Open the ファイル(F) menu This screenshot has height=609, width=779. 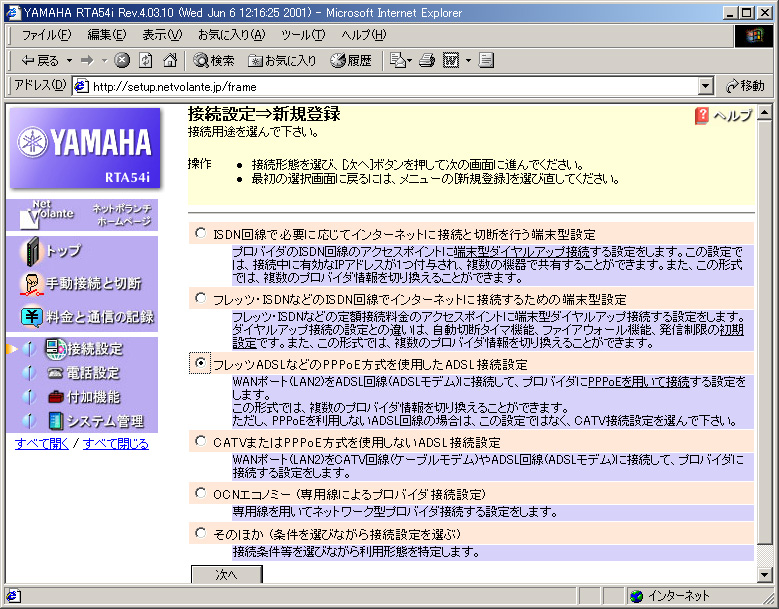[x=45, y=35]
